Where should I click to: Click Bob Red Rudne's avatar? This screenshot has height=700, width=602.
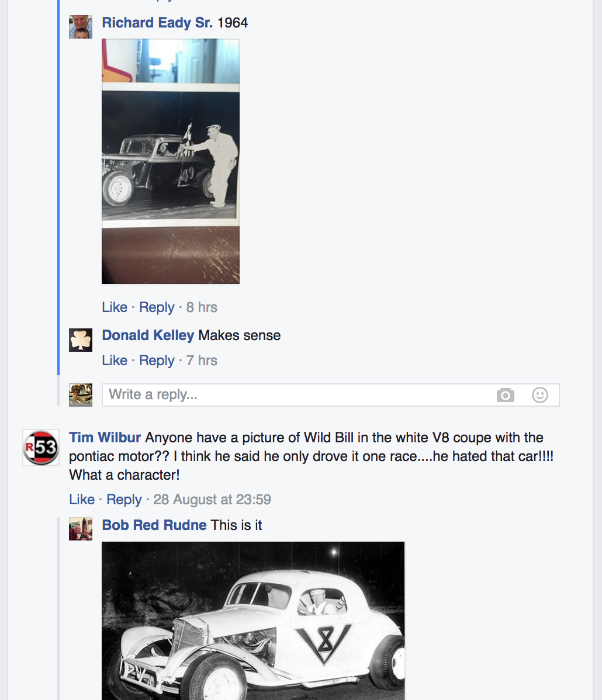81,529
